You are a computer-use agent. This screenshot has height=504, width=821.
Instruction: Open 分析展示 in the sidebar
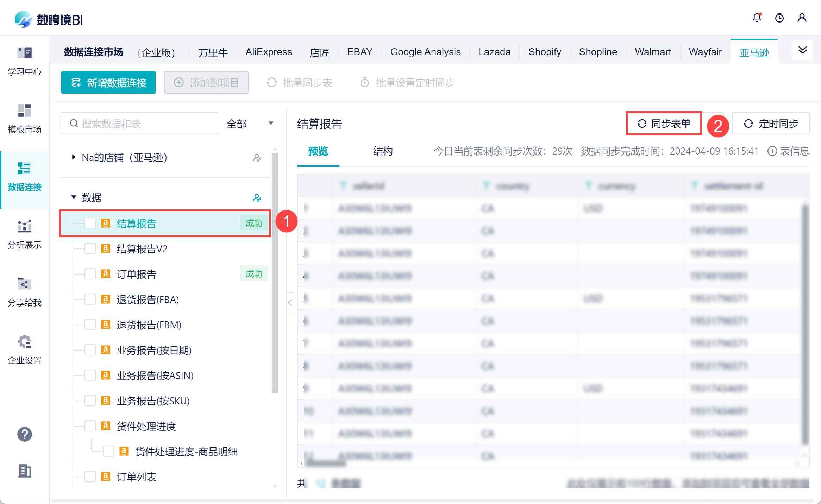point(25,234)
